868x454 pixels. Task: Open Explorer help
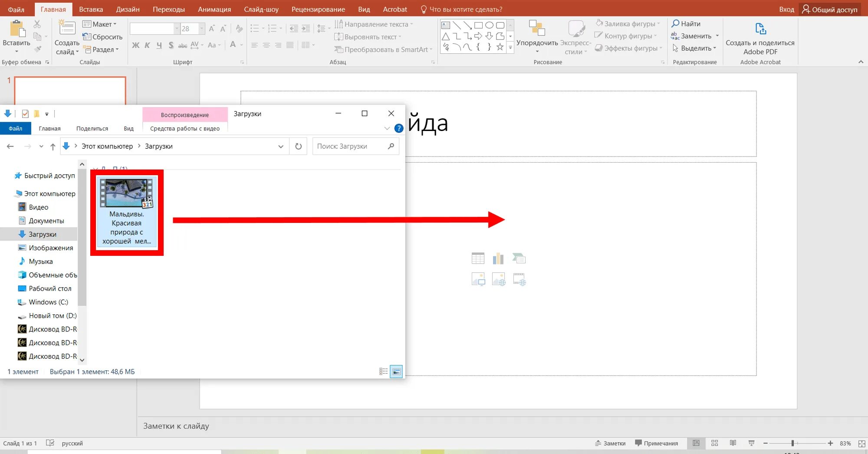tap(398, 128)
